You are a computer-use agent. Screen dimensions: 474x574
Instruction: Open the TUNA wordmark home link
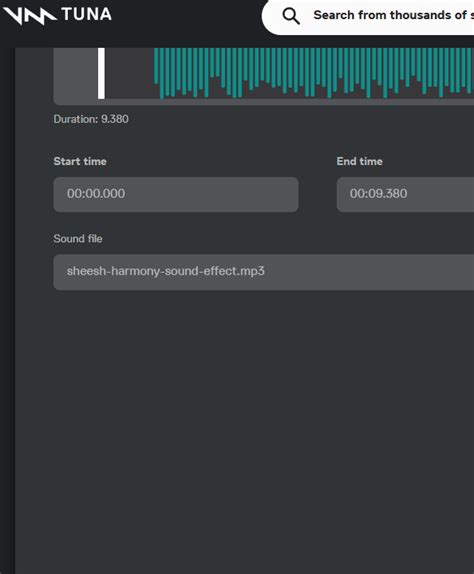tap(87, 15)
